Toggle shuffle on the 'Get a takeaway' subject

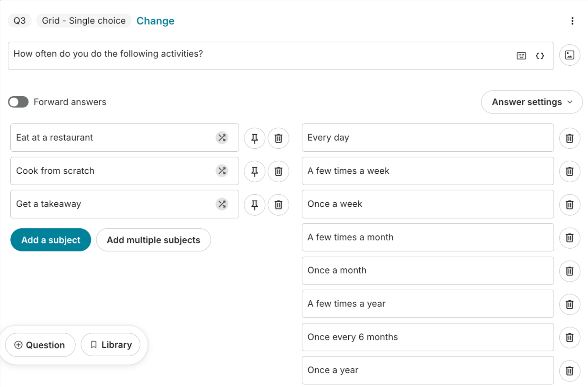[222, 204]
